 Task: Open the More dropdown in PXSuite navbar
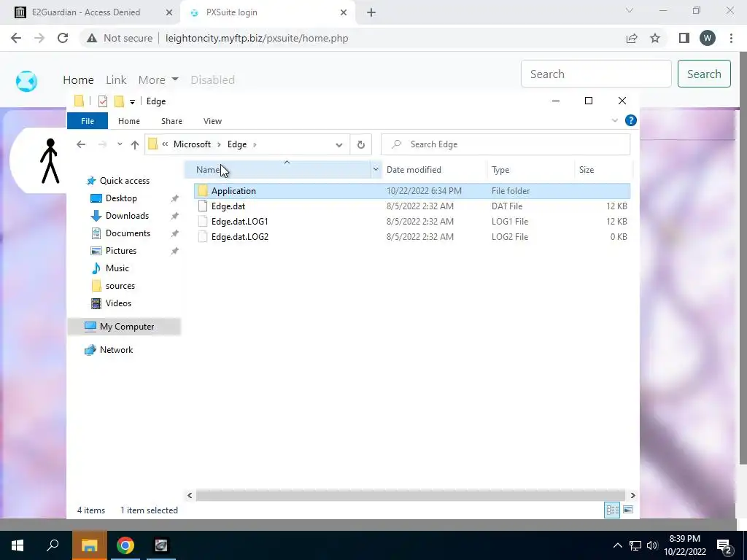pyautogui.click(x=158, y=79)
